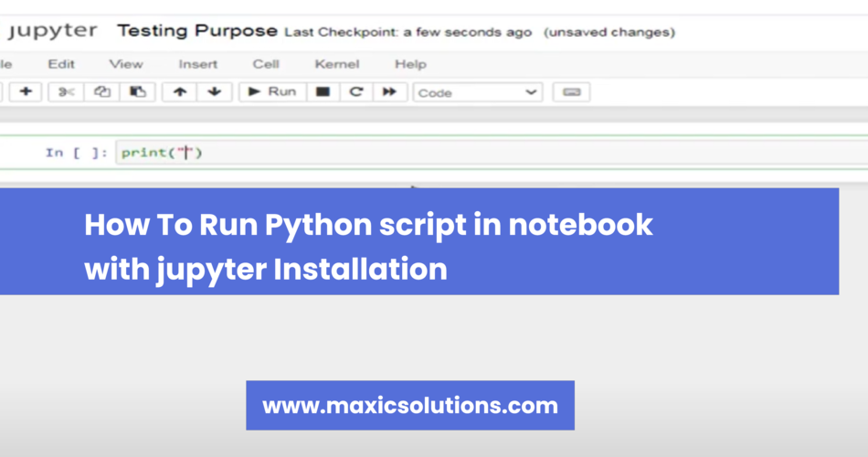The height and width of the screenshot is (457, 868).
Task: Restart the kernel with circular arrow
Action: tap(356, 92)
